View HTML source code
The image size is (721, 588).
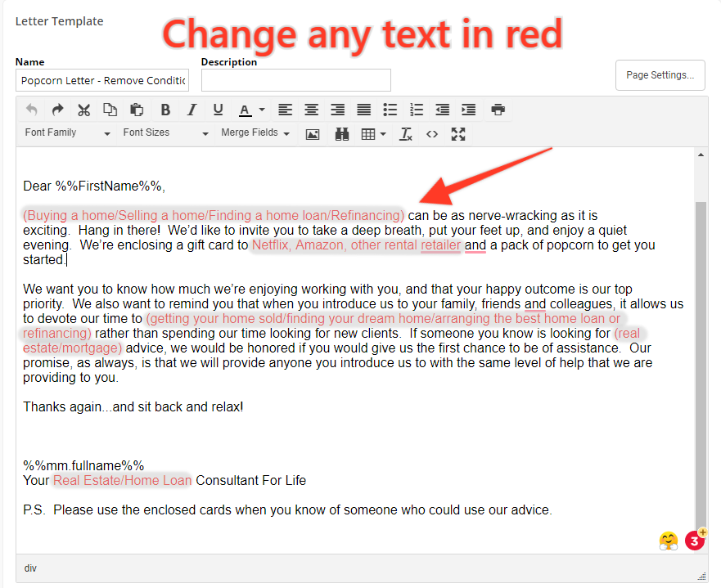point(432,134)
